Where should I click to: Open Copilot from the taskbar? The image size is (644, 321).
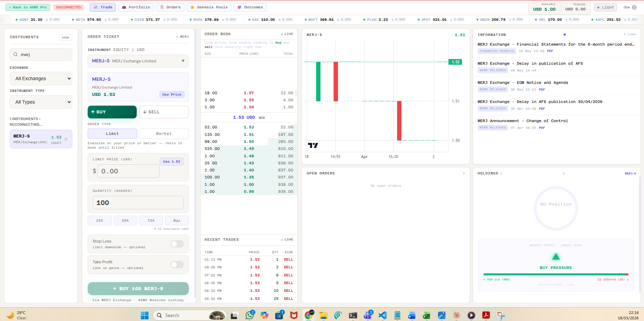tap(264, 315)
